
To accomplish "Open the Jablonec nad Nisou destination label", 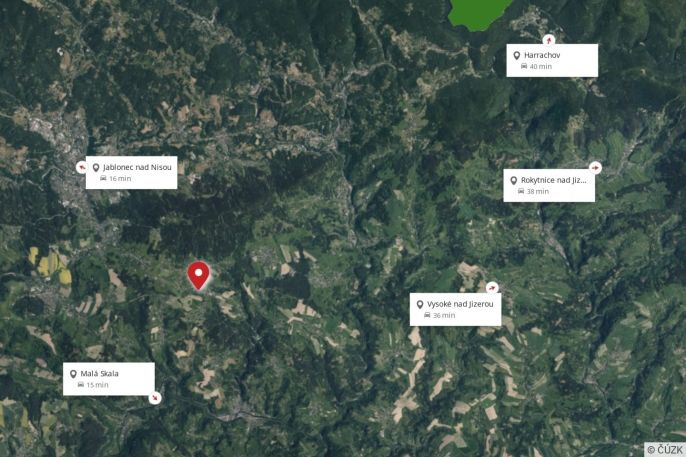I will pyautogui.click(x=131, y=172).
